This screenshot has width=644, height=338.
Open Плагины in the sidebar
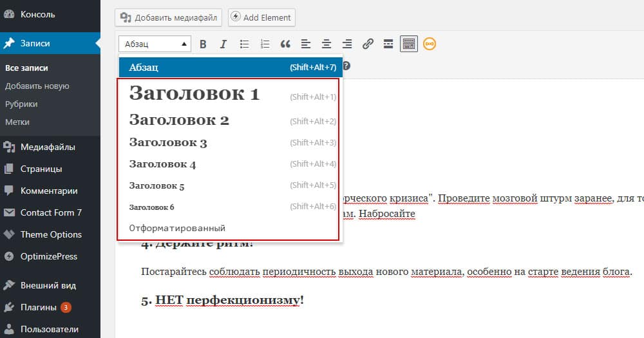point(39,307)
